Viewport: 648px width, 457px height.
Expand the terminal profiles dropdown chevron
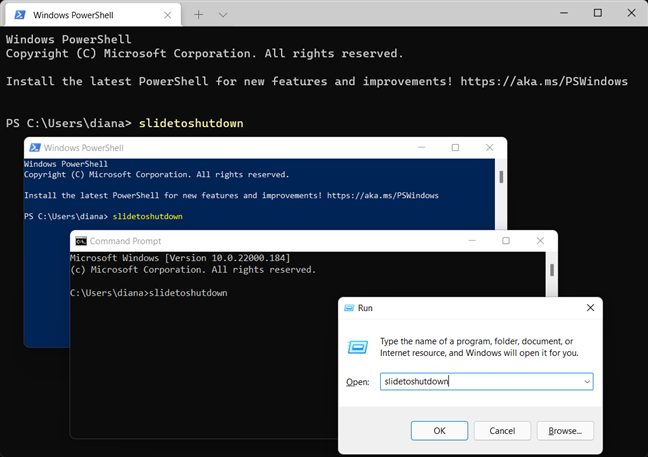pyautogui.click(x=223, y=15)
